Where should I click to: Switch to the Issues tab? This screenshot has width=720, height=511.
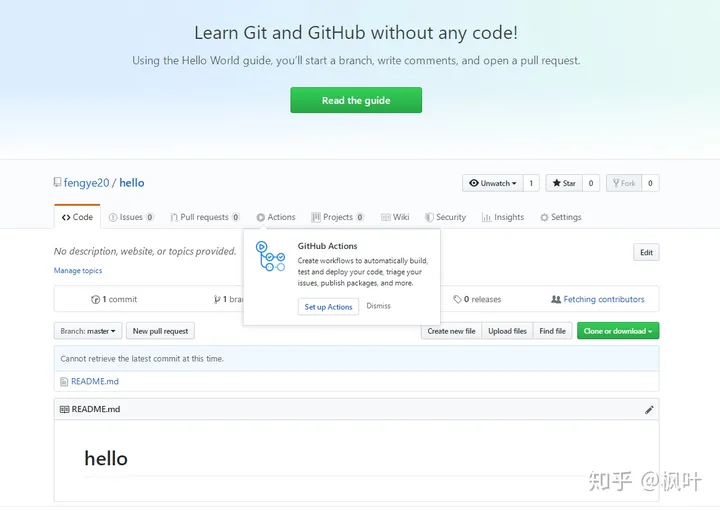pyautogui.click(x=131, y=217)
